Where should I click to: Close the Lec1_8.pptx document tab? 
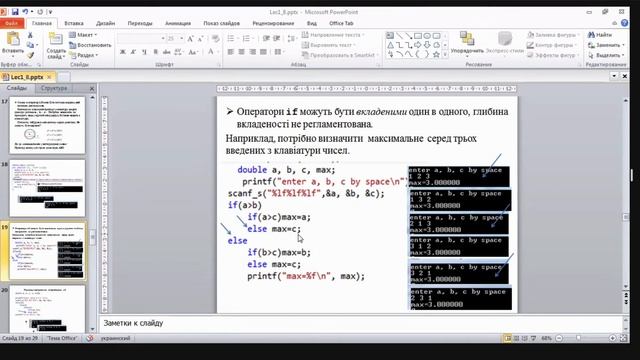[49, 77]
